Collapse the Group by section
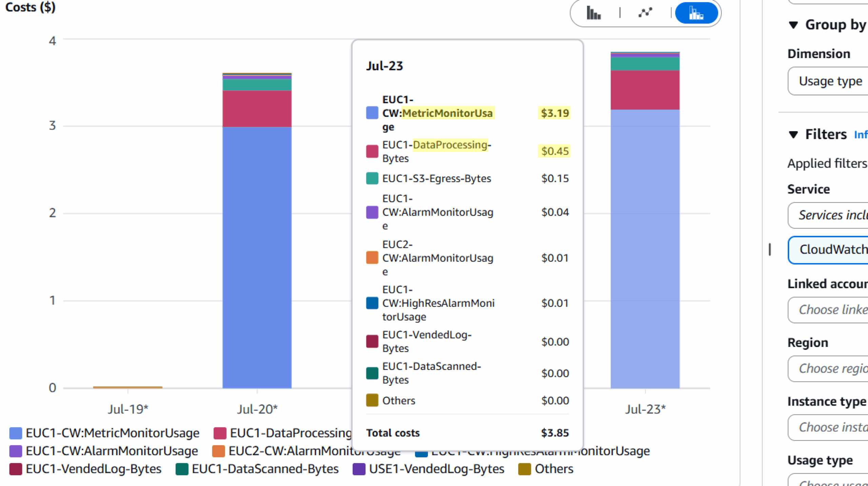 [794, 25]
